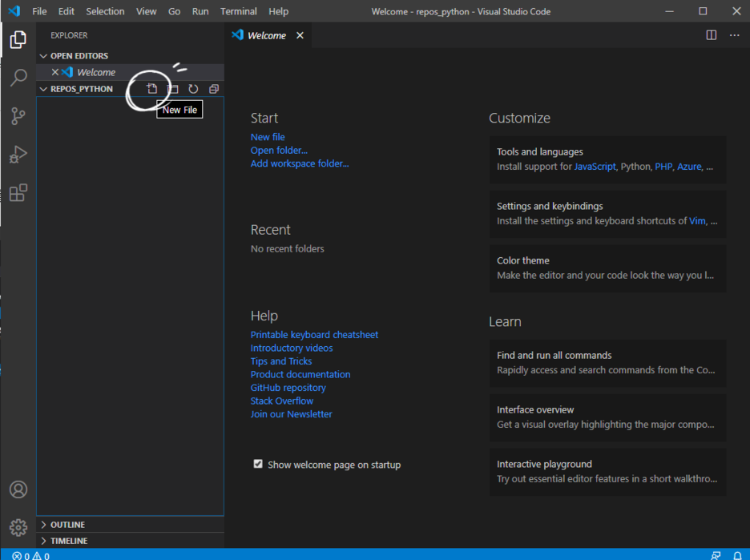Open the View menu
The height and width of the screenshot is (560, 750).
(146, 11)
